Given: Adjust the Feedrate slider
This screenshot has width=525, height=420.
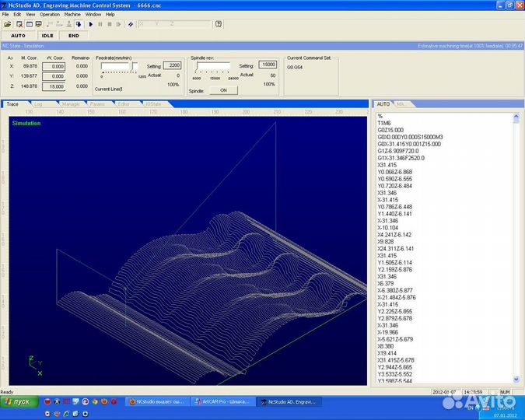Looking at the screenshot, I should point(132,67).
